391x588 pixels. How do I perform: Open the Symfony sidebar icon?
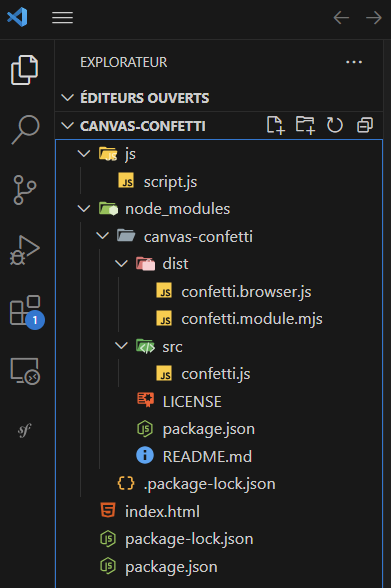[x=24, y=430]
